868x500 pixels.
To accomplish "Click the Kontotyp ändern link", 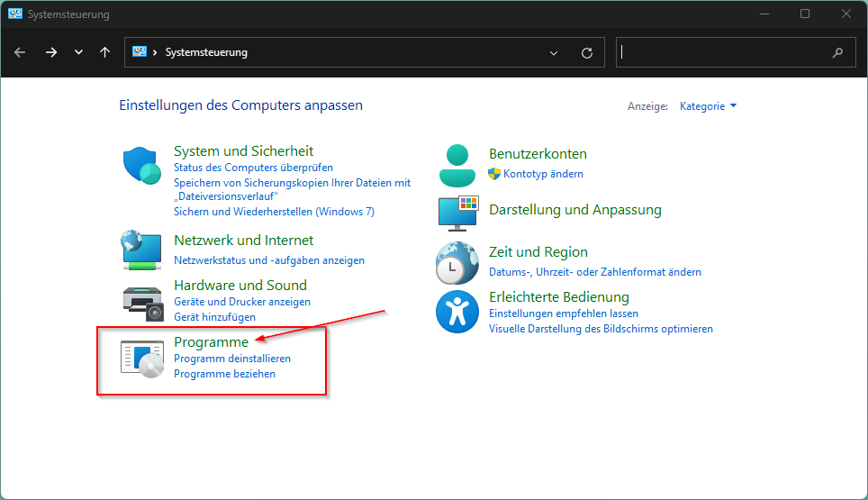I will [x=543, y=174].
